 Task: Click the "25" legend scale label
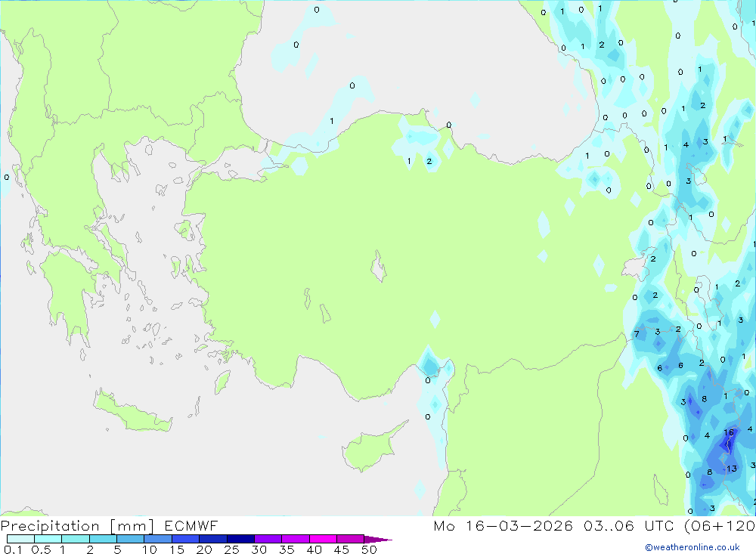tap(232, 549)
